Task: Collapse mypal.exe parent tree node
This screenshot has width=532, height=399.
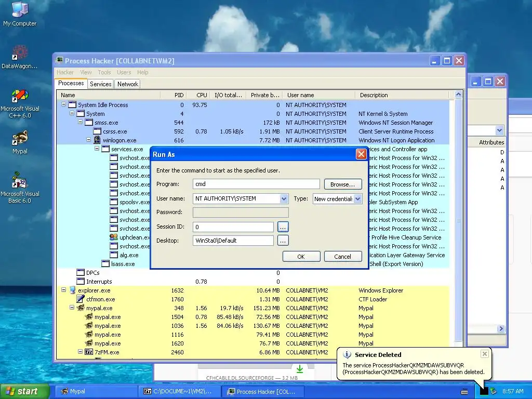Action: (72, 308)
